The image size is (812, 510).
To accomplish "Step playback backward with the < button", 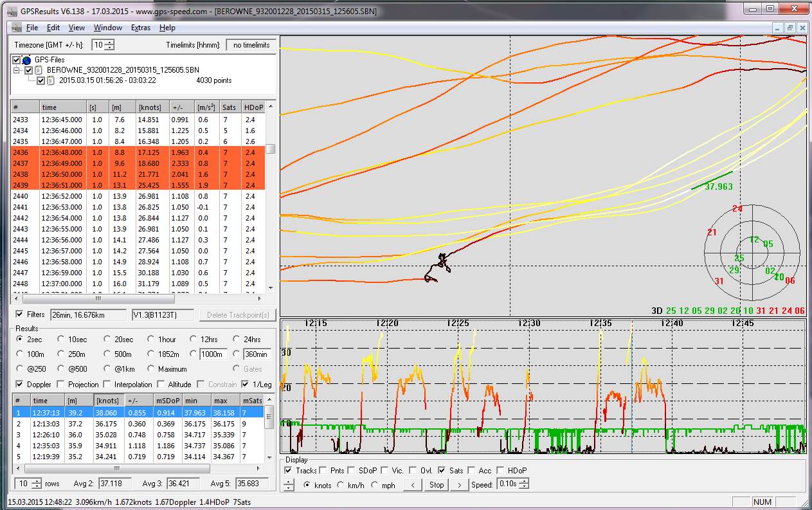I will point(412,485).
